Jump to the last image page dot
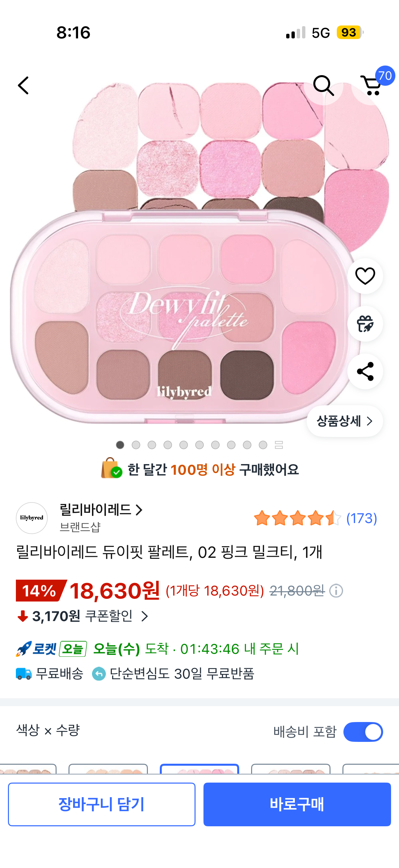Screen dimensions: 399x868 pos(263,445)
